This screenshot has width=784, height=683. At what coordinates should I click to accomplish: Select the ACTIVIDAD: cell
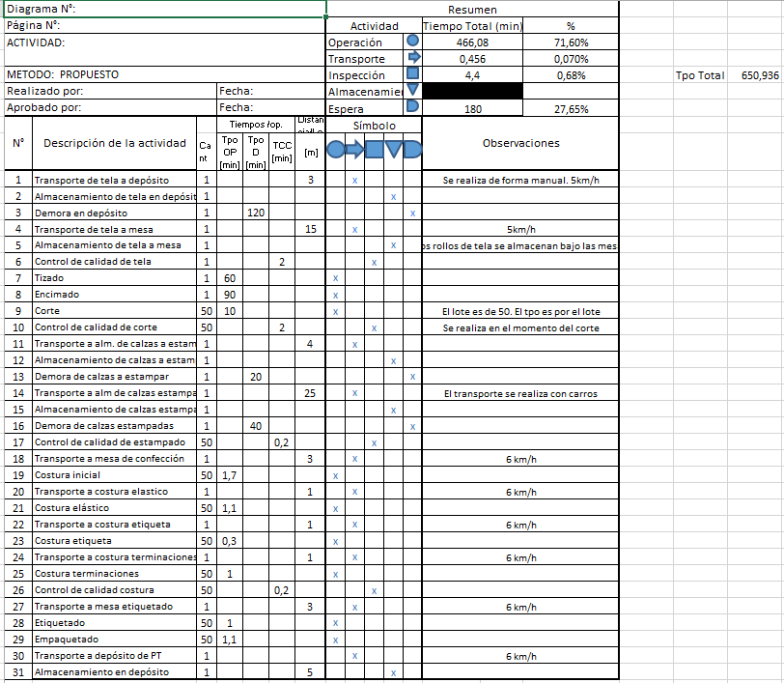click(165, 49)
